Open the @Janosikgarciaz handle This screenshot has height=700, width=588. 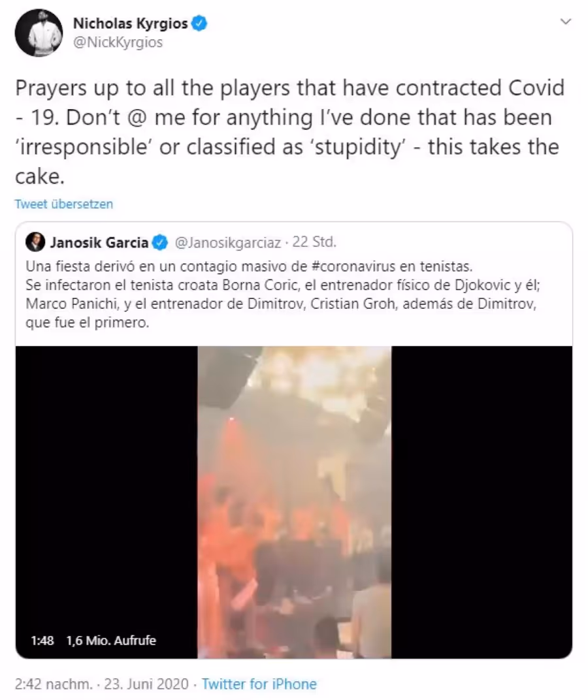click(227, 242)
